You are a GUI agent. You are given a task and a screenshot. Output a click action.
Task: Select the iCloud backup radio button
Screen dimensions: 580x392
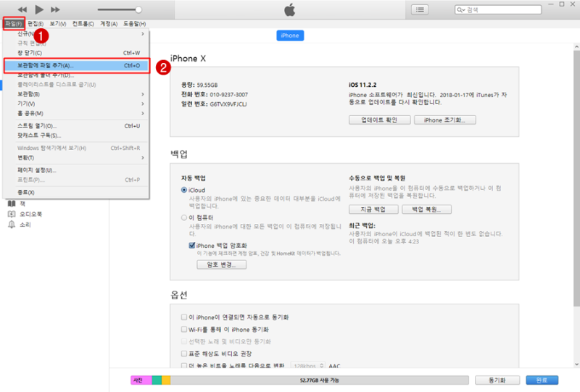pyautogui.click(x=184, y=190)
